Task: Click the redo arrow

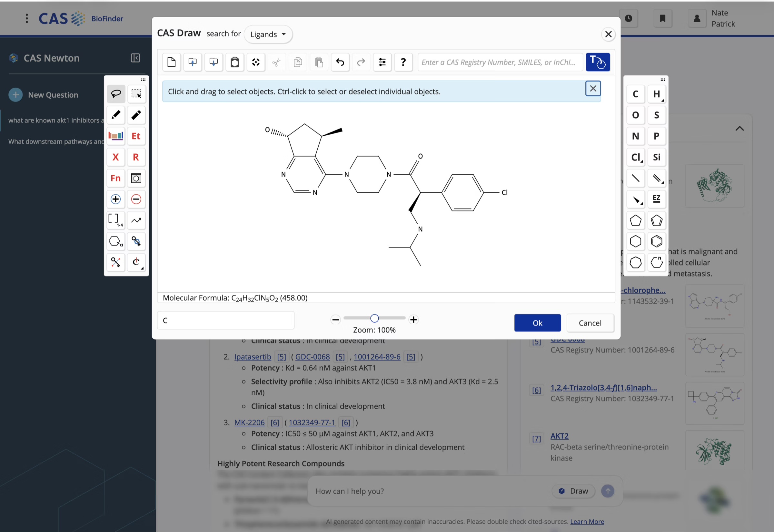Action: (361, 62)
